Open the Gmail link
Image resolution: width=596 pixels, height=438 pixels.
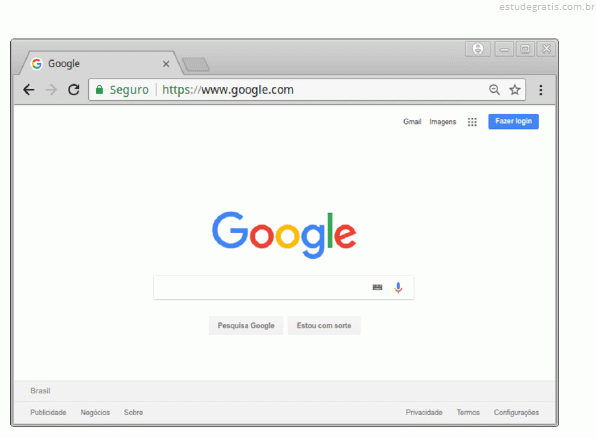(412, 122)
